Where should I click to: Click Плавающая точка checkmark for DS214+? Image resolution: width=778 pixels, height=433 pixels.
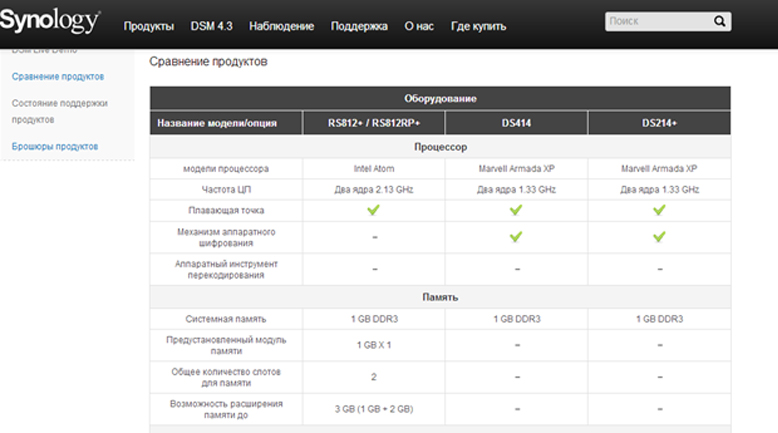pyautogui.click(x=659, y=210)
